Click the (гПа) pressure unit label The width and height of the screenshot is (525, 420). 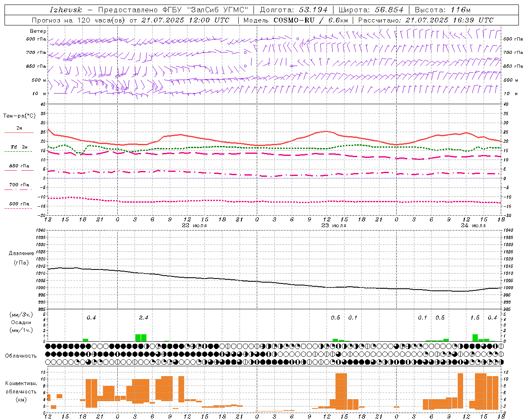pos(21,263)
